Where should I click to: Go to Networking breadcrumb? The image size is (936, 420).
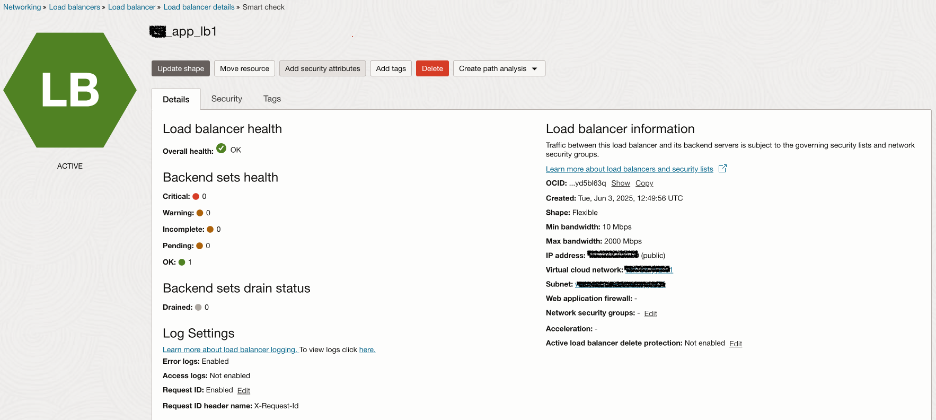coord(22,7)
